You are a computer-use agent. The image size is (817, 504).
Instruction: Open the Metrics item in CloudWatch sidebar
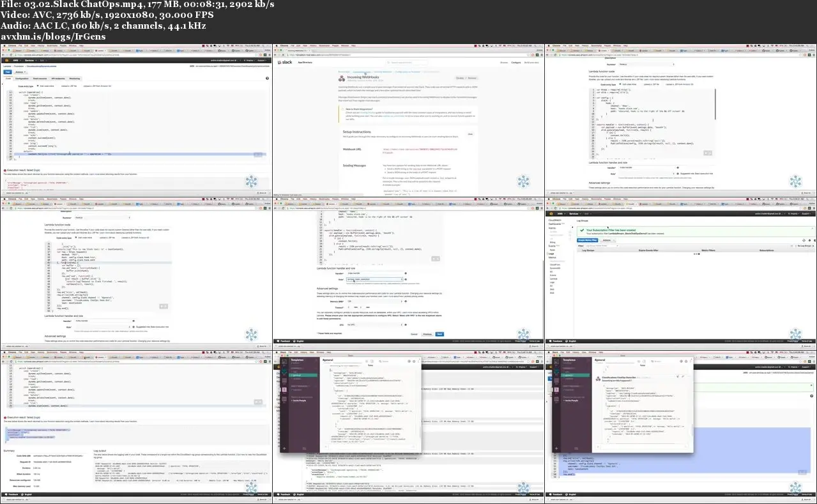pos(553,257)
